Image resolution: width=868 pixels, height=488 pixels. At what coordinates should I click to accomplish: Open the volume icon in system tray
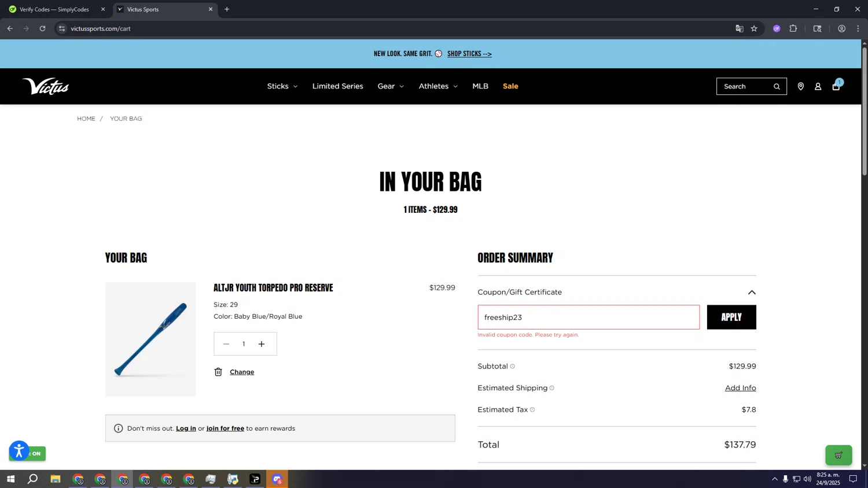point(807,479)
